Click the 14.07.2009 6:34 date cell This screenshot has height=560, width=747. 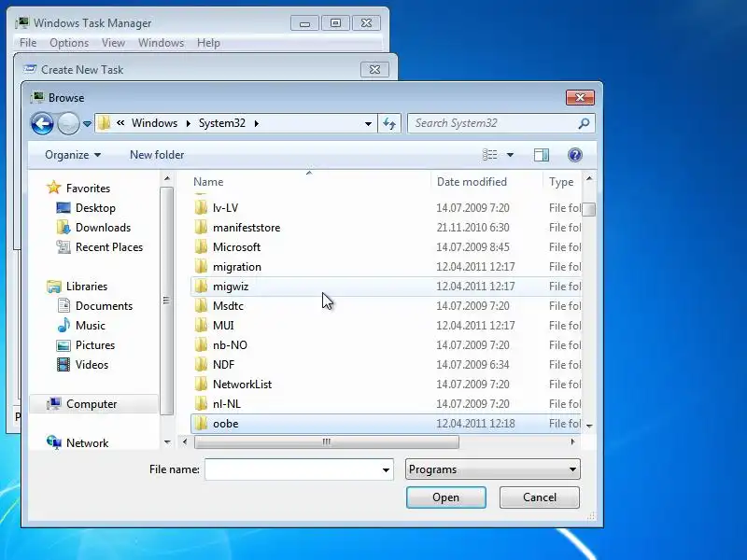tap(472, 365)
